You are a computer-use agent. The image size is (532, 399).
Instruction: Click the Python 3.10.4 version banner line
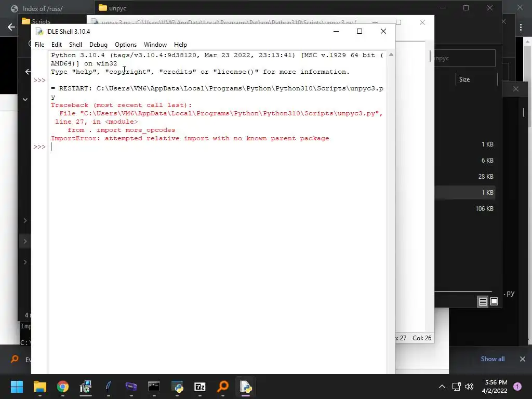point(217,55)
